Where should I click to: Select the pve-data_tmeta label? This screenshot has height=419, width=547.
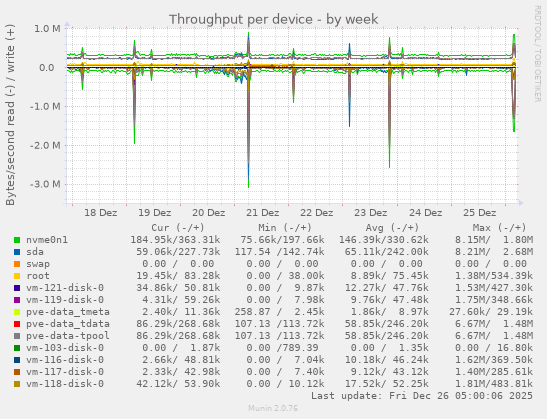click(68, 312)
